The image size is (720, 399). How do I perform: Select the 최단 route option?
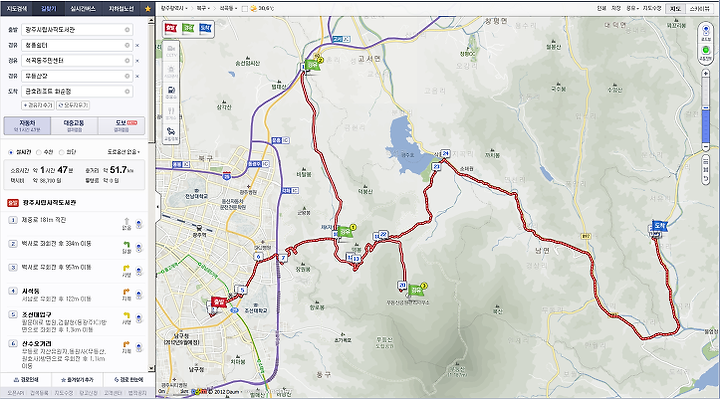click(x=61, y=152)
